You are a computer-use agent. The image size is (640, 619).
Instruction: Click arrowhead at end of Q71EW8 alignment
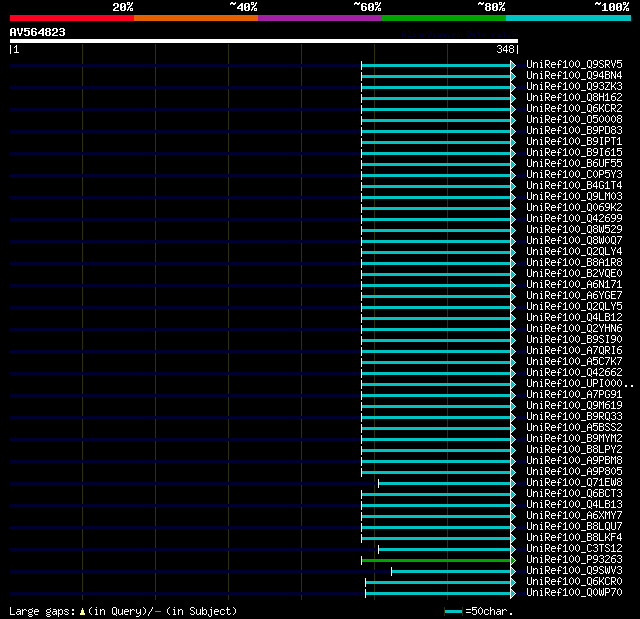tap(513, 483)
